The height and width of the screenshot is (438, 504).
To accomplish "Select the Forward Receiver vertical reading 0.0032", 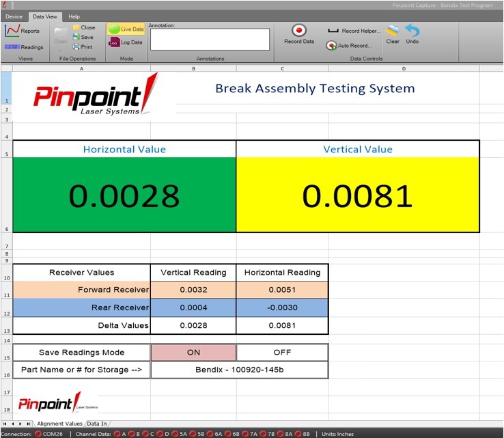I will coord(193,290).
